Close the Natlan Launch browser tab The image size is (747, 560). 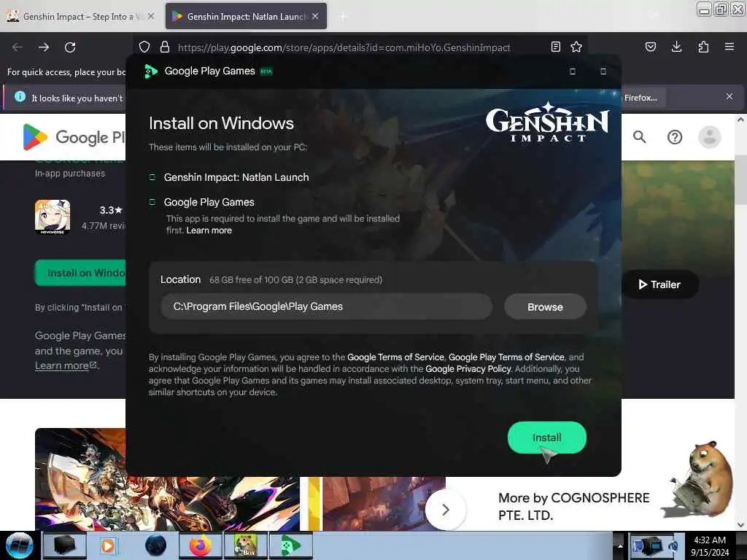[x=315, y=16]
